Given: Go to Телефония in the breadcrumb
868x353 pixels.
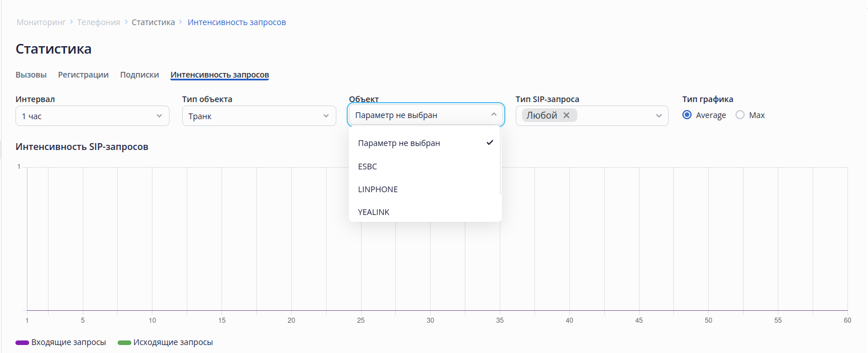Looking at the screenshot, I should pyautogui.click(x=99, y=22).
